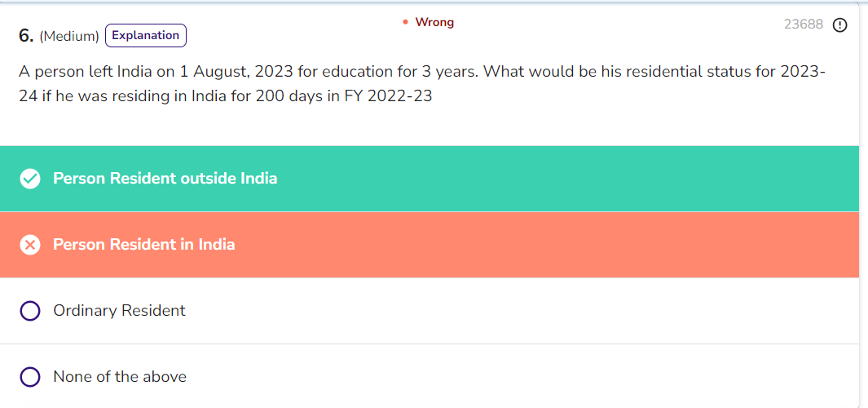This screenshot has width=868, height=408.
Task: Click the white X icon on wrong answer
Action: point(30,245)
